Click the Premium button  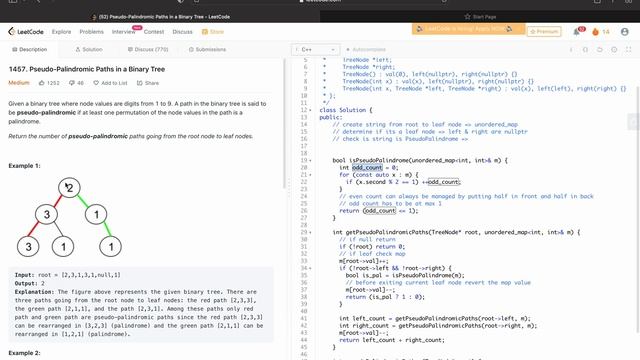point(544,31)
